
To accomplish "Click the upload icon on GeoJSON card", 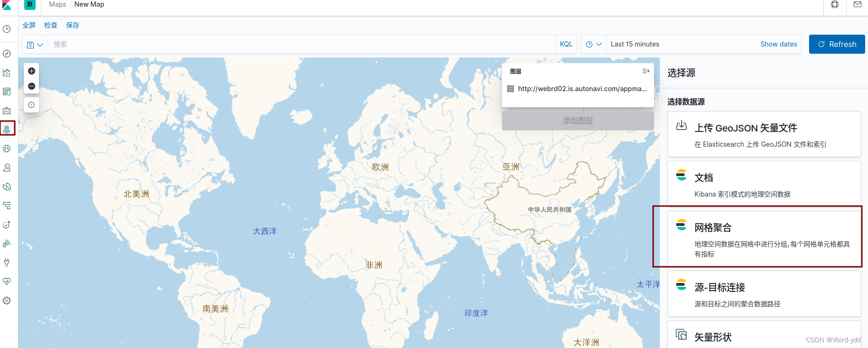I will [x=681, y=125].
